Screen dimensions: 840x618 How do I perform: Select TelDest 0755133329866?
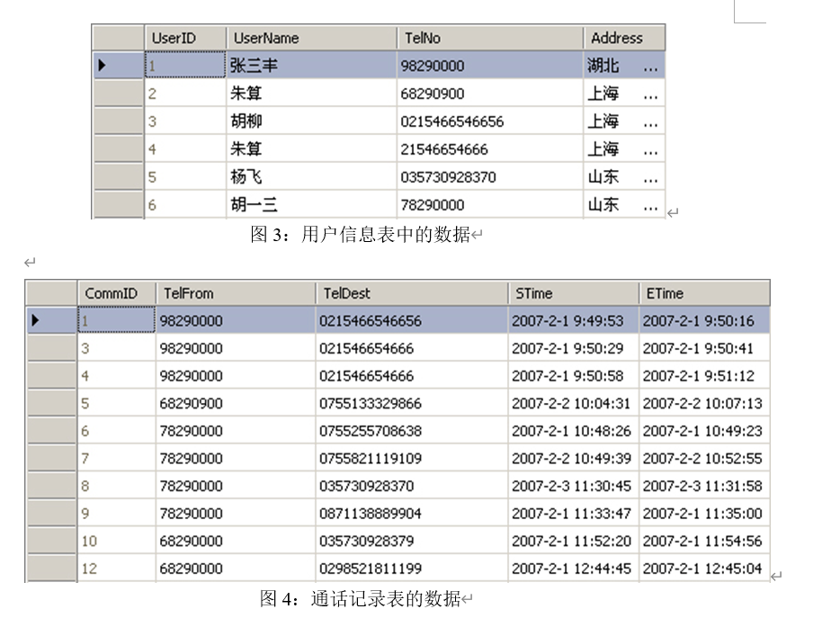click(x=412, y=403)
